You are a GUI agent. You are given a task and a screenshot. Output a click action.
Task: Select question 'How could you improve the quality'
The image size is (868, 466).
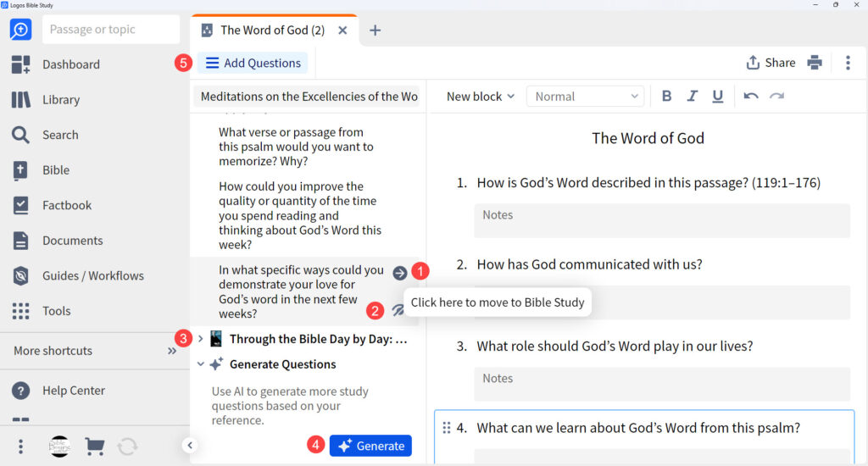pyautogui.click(x=300, y=215)
